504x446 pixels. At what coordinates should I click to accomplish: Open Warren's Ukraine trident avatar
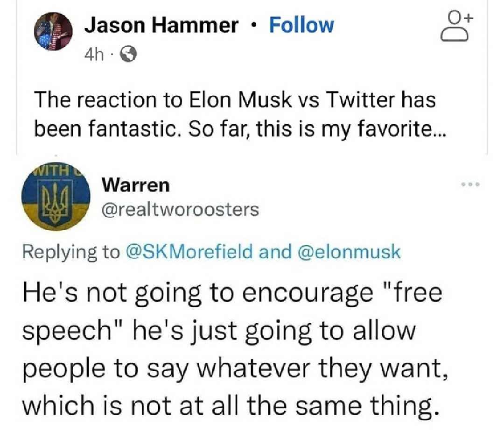(56, 197)
